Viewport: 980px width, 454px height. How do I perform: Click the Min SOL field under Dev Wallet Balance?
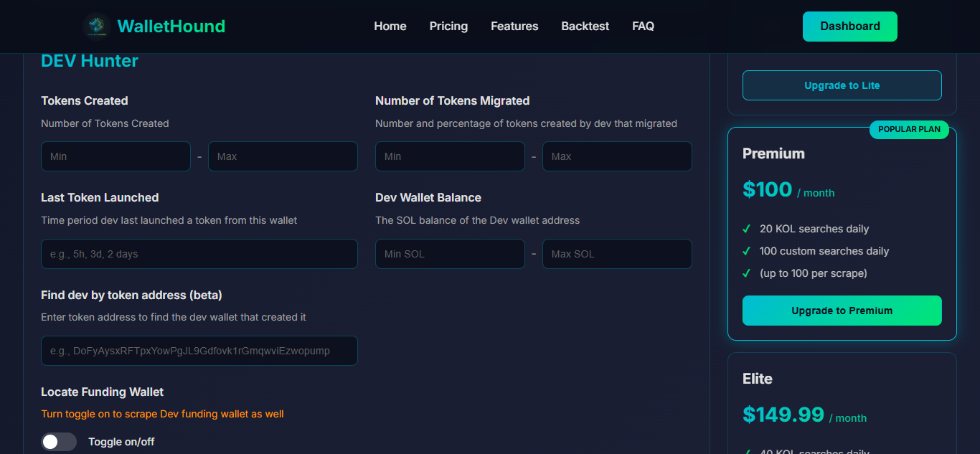450,253
